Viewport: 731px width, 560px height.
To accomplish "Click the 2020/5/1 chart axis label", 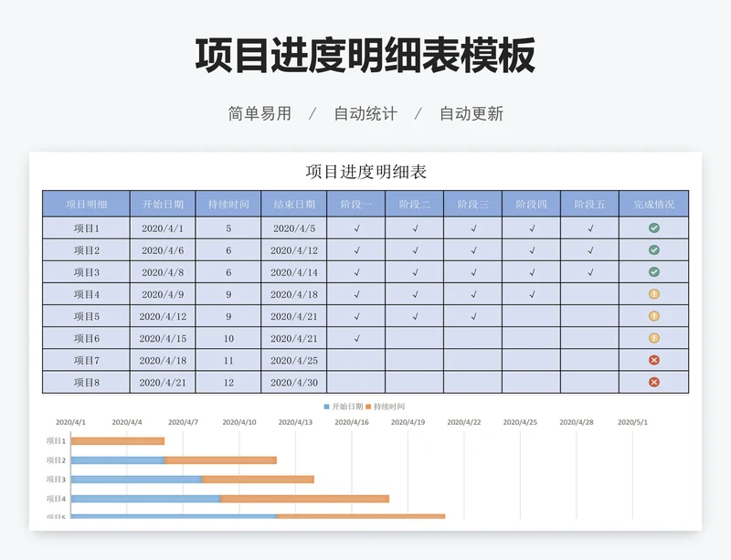I will 632,422.
